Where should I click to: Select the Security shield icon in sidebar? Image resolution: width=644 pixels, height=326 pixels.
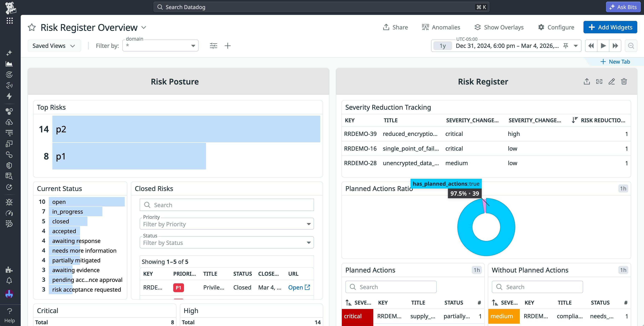(10, 165)
